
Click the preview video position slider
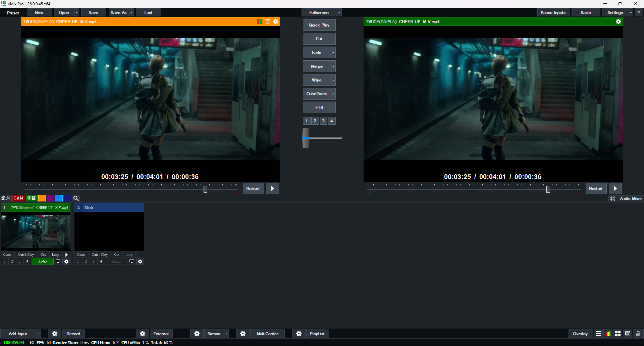[205, 189]
